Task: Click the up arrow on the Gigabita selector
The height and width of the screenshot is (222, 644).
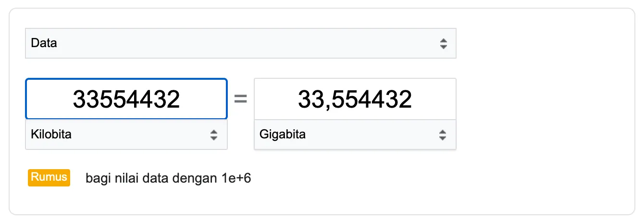Action: [443, 132]
